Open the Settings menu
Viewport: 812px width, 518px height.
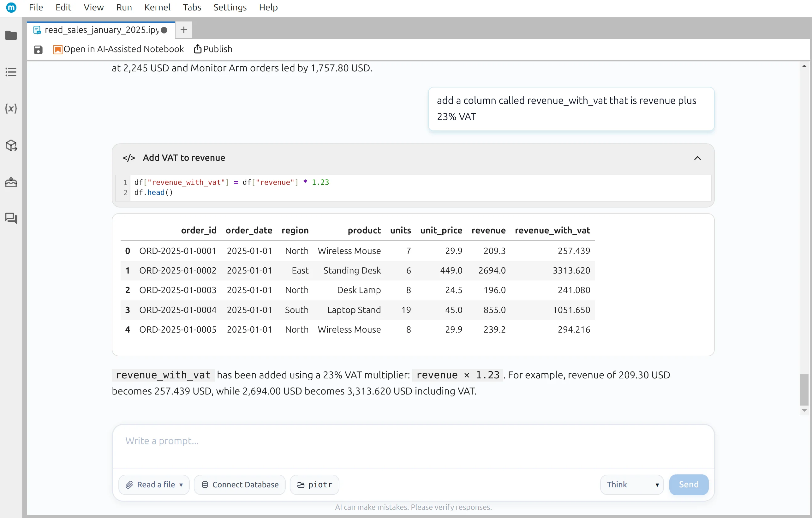tap(230, 7)
